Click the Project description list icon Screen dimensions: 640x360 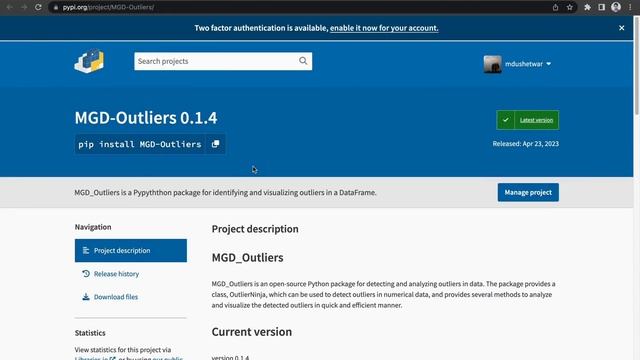click(x=86, y=250)
